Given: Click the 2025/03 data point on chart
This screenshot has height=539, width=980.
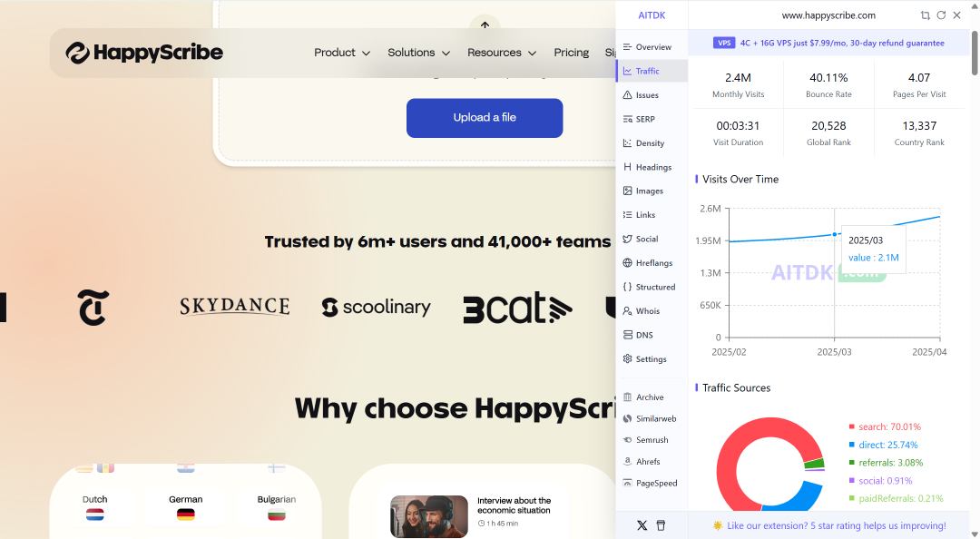Looking at the screenshot, I should point(835,234).
